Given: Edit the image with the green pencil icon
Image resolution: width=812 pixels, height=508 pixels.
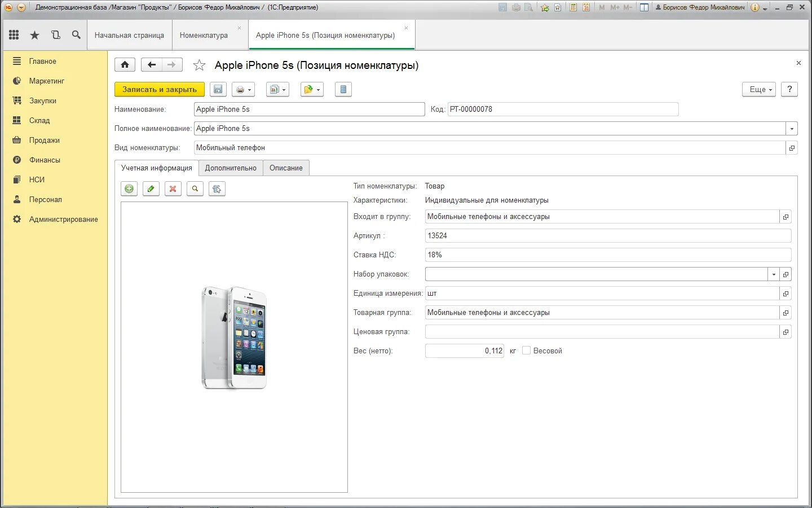Looking at the screenshot, I should tap(151, 189).
